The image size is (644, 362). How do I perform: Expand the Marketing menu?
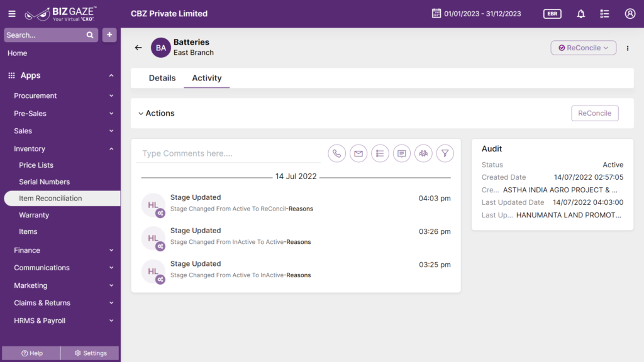tap(111, 285)
